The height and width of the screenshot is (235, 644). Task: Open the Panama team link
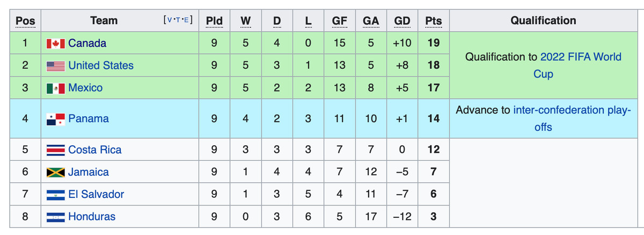click(x=89, y=119)
